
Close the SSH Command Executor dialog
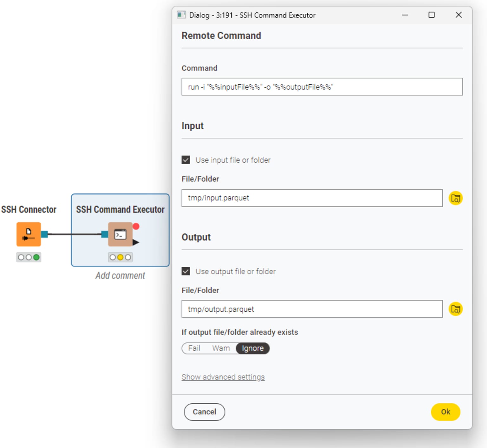(x=458, y=15)
